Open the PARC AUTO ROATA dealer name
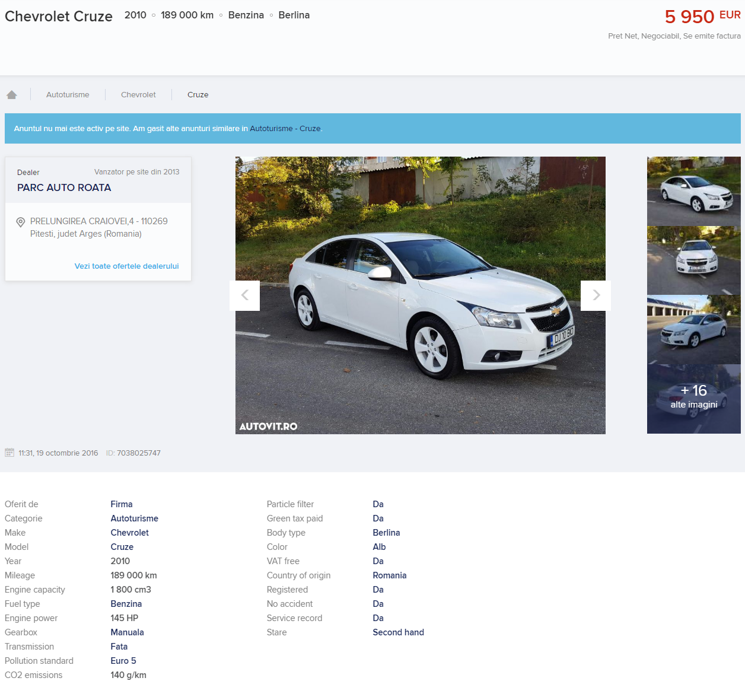745x700 pixels. click(64, 187)
